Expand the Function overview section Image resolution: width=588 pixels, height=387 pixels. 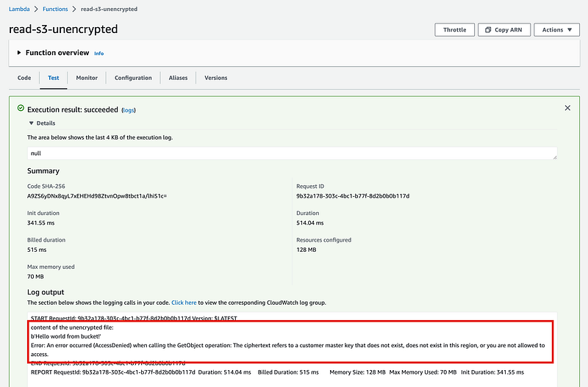pyautogui.click(x=19, y=53)
